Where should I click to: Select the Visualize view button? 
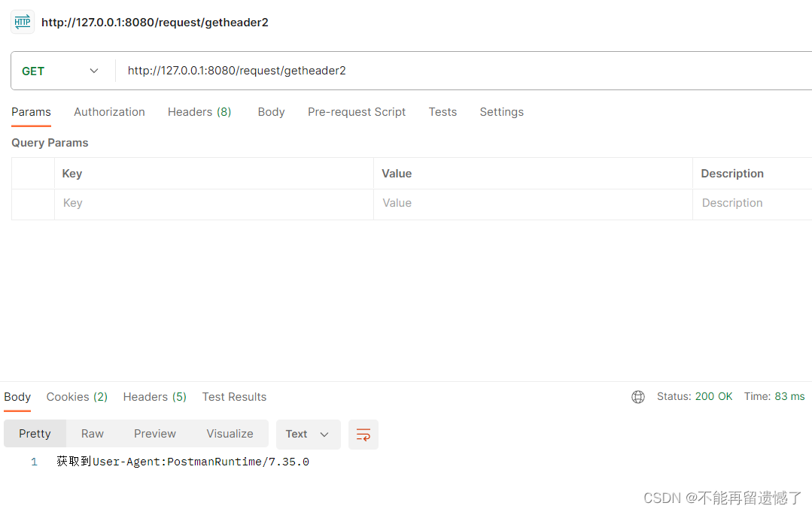pos(230,434)
